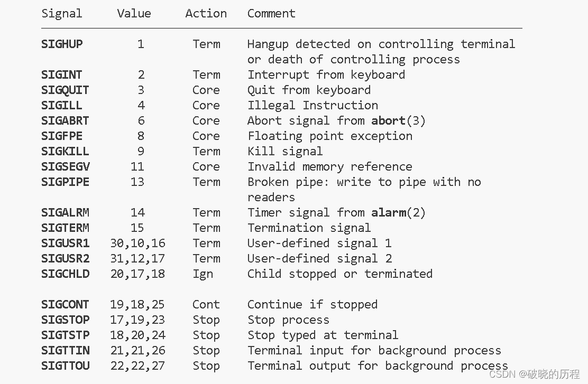Click SIGUSR1 value 30,10,16

(137, 243)
